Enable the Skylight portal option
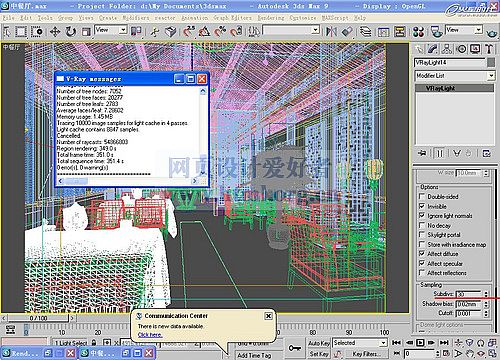 point(422,235)
